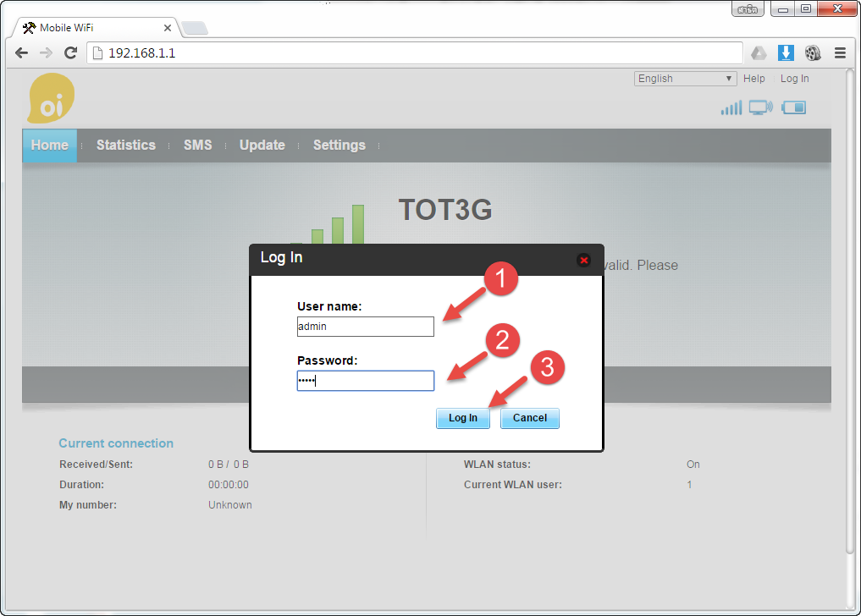Click the WLAN monitor status icon
The height and width of the screenshot is (616, 861).
761,107
